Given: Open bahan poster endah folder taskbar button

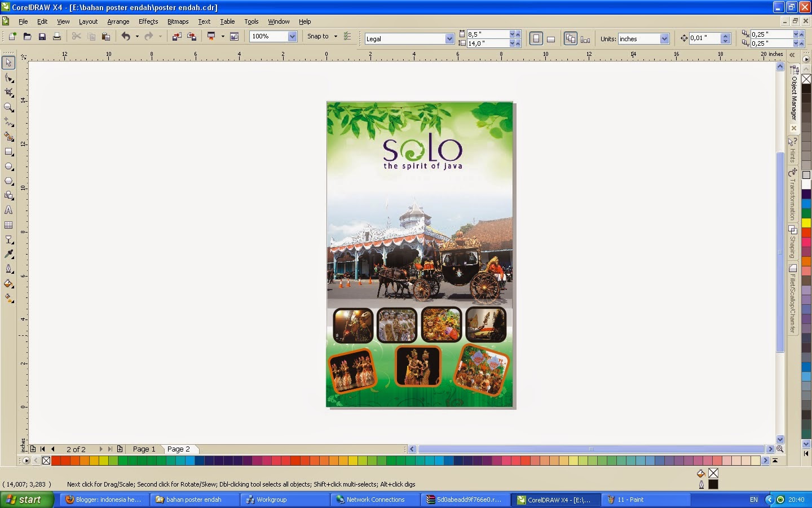Looking at the screenshot, I should pyautogui.click(x=194, y=500).
